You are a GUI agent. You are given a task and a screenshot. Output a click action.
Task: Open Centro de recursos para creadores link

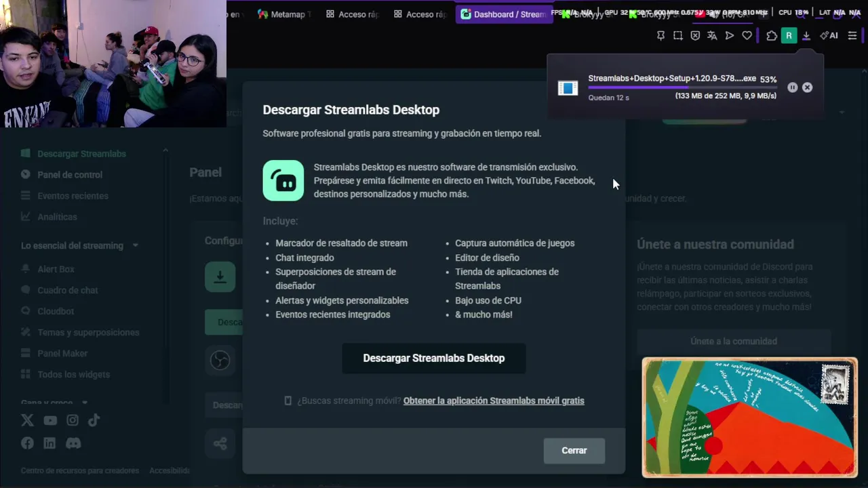click(80, 470)
